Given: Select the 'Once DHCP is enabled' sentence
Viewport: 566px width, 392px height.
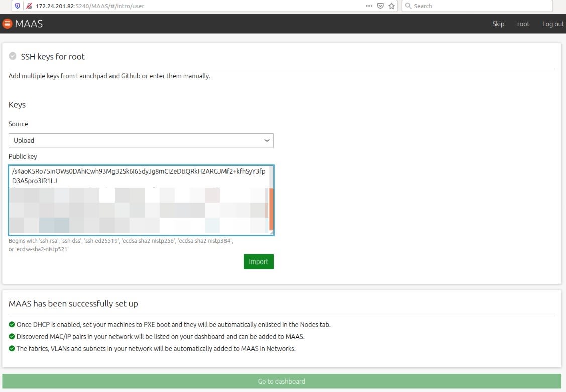Looking at the screenshot, I should 174,325.
